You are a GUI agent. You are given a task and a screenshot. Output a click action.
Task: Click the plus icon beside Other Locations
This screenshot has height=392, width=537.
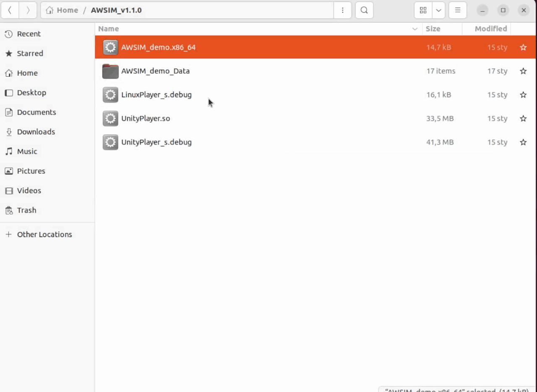pyautogui.click(x=8, y=234)
